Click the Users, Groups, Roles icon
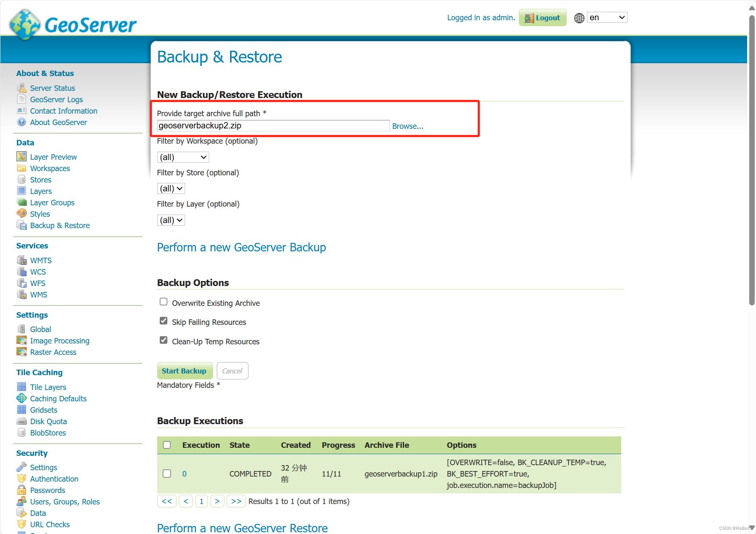756x534 pixels. (22, 501)
